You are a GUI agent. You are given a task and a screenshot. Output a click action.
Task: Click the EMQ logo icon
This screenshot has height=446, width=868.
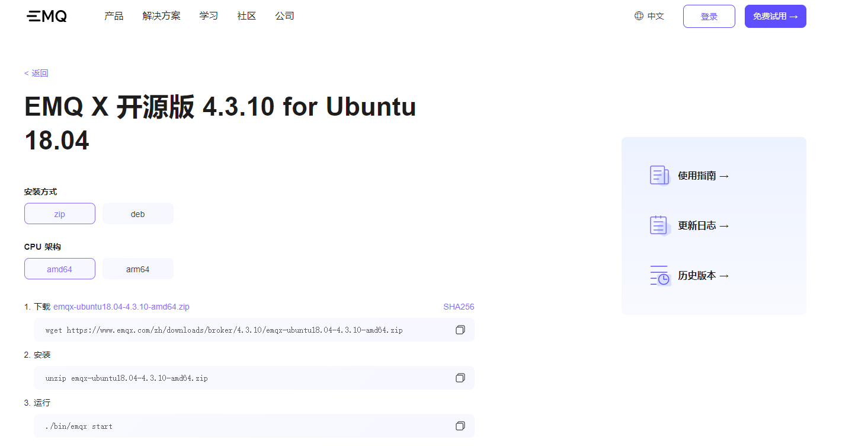(47, 16)
